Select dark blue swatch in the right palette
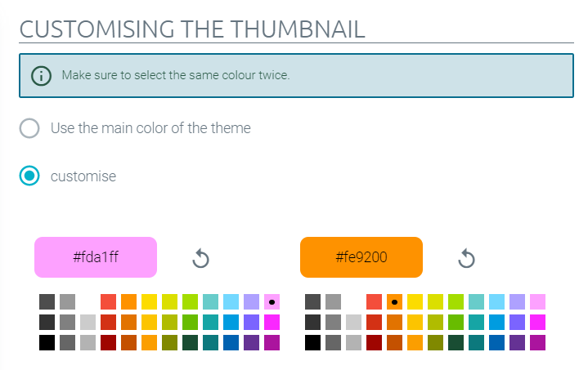 [x=496, y=343]
